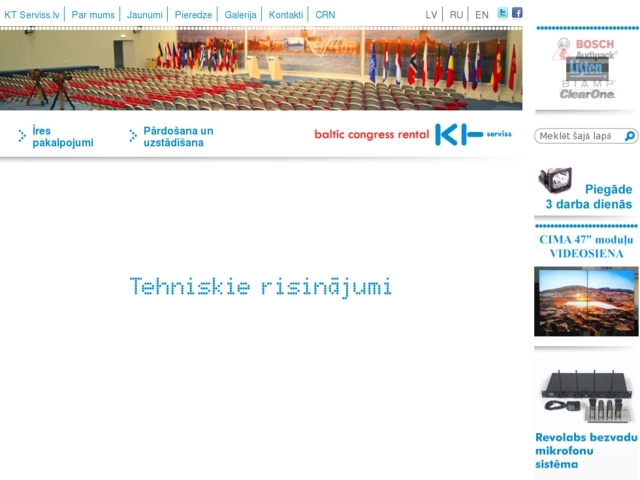Open KT Serviss.lv menu item
The width and height of the screenshot is (640, 480).
[32, 15]
